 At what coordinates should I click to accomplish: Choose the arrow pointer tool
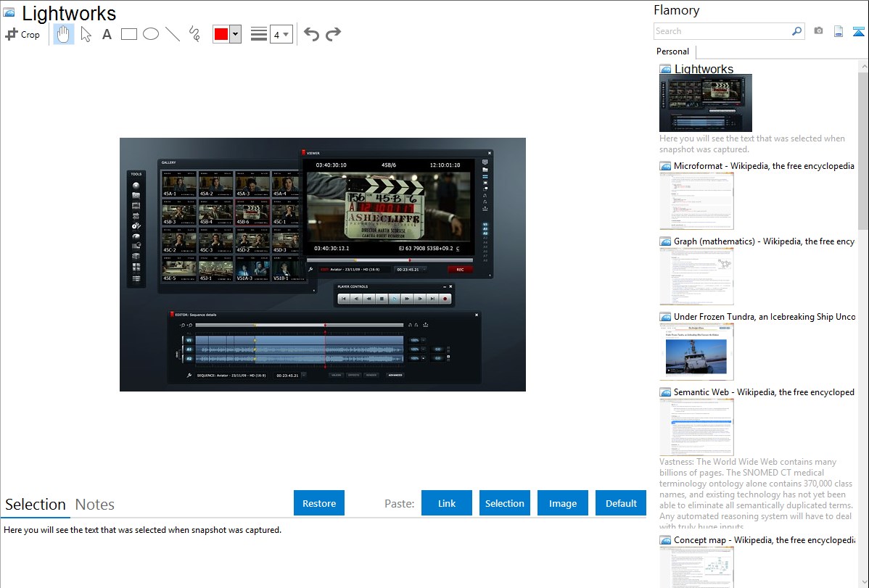click(86, 34)
